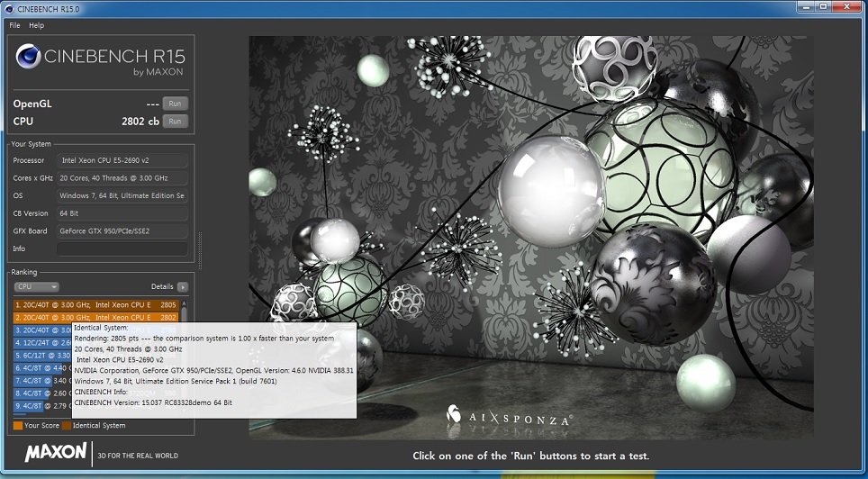Minimize the Cinebench window
This screenshot has width=868, height=479.
tap(807, 6)
